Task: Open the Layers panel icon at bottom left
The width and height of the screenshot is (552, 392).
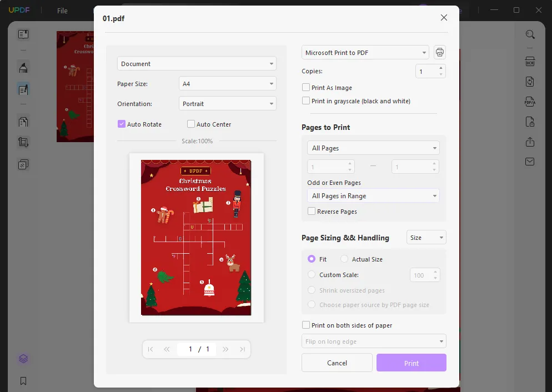Action: click(23, 359)
